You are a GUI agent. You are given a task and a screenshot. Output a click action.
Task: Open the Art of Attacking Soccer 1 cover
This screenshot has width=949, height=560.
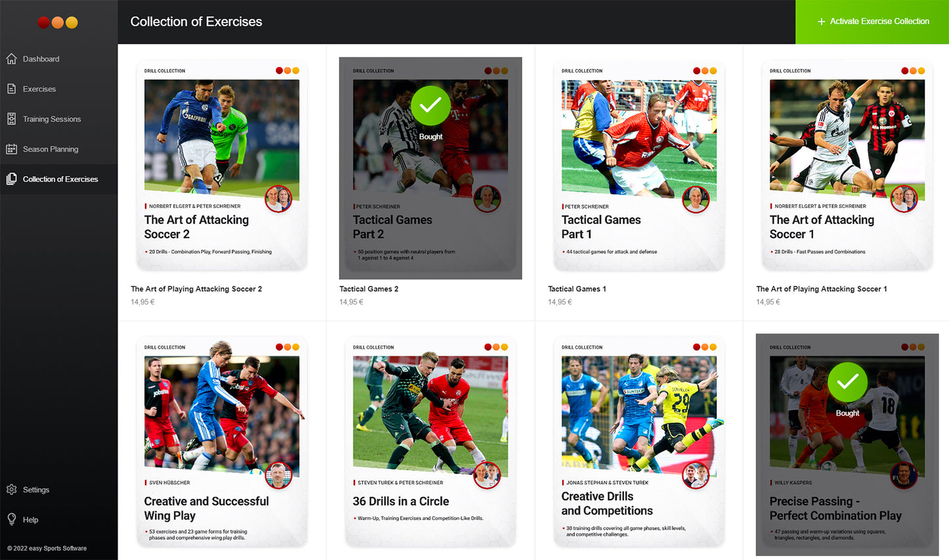pyautogui.click(x=847, y=166)
